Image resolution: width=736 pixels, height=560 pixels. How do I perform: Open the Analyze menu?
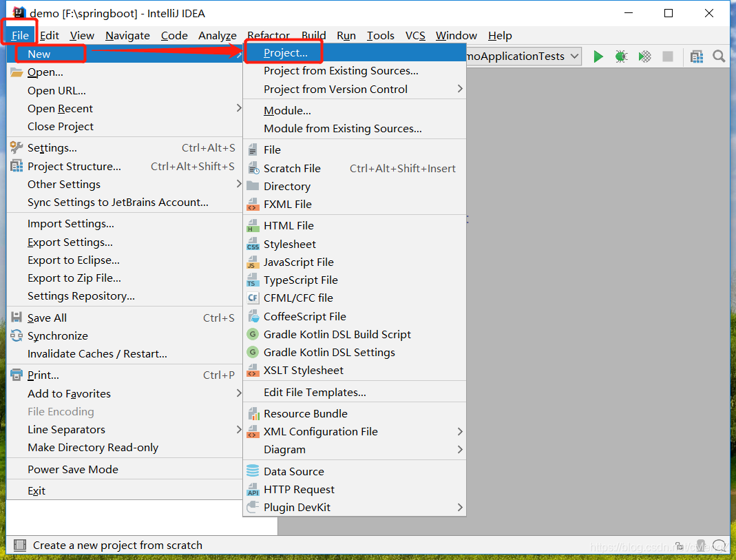pyautogui.click(x=218, y=36)
